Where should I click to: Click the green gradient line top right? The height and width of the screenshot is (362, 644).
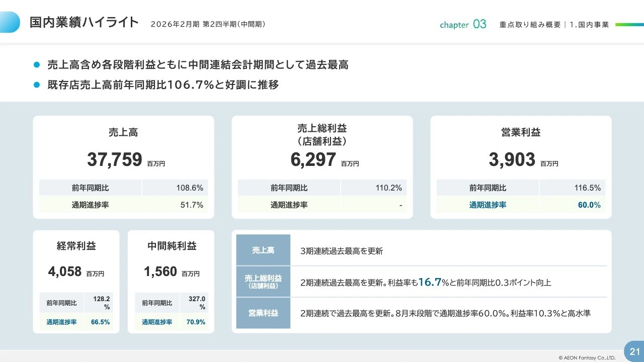[x=628, y=24]
